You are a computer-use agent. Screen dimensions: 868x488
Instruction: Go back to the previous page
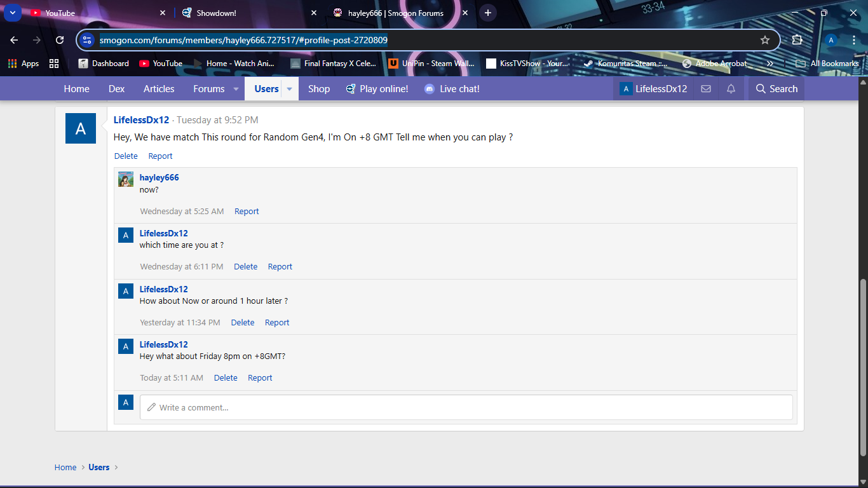[x=14, y=40]
